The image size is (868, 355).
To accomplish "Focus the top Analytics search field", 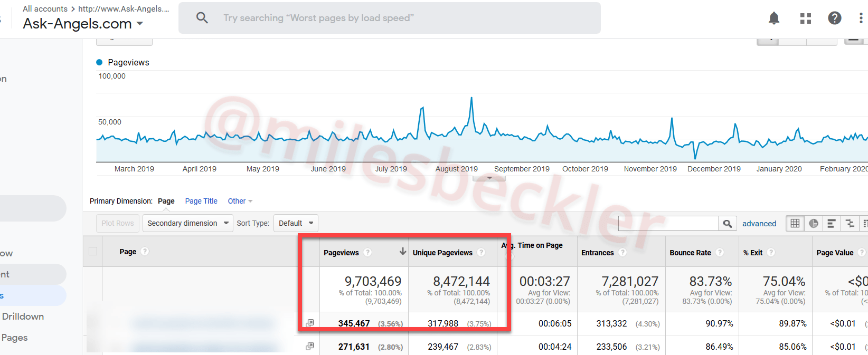I will click(390, 18).
